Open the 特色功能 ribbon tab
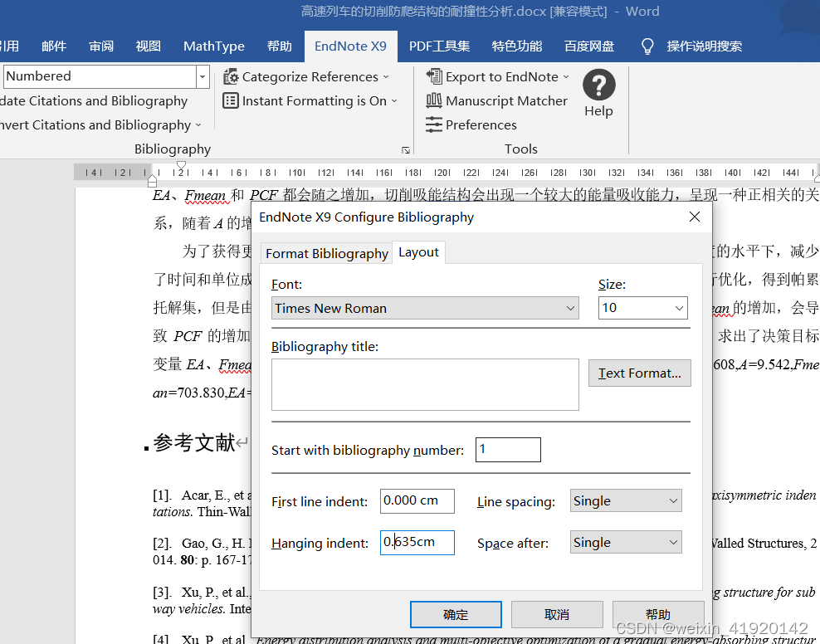The height and width of the screenshot is (644, 820). 517,46
